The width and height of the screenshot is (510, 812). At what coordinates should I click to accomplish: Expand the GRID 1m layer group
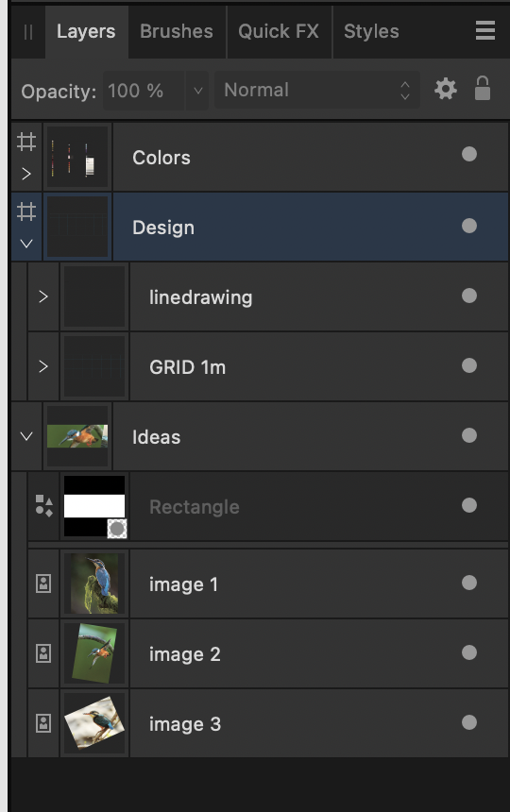[43, 366]
